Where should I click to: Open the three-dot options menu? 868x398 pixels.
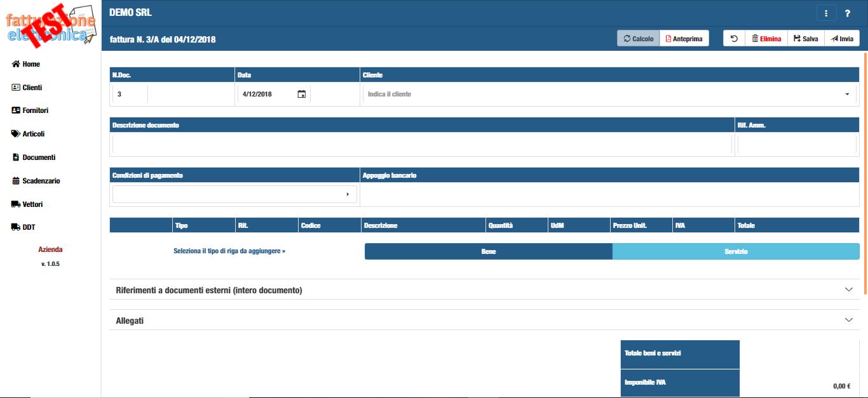coord(825,13)
